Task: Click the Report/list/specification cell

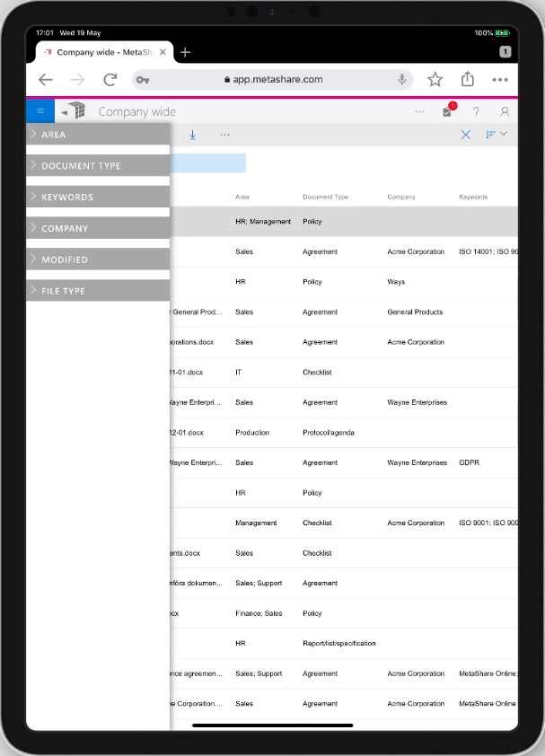Action: [x=339, y=643]
